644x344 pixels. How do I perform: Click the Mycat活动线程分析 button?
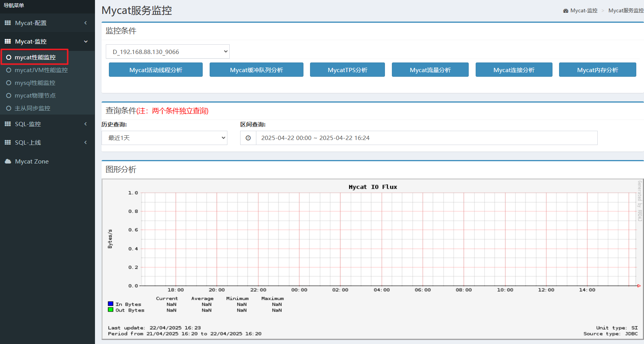156,70
